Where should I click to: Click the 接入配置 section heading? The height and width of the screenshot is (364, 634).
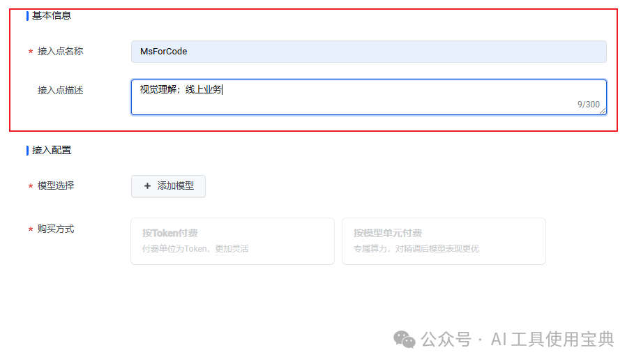(x=52, y=151)
